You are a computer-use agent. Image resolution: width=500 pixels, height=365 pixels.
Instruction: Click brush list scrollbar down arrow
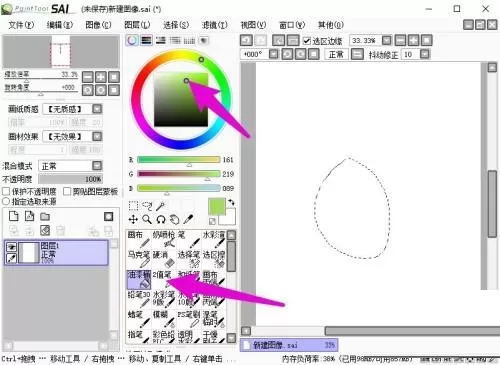click(x=231, y=338)
